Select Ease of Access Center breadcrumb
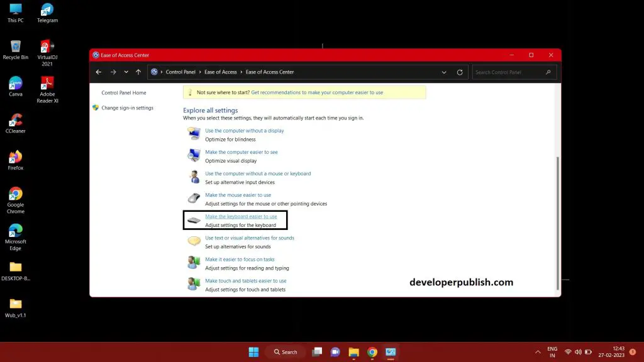 [x=269, y=72]
